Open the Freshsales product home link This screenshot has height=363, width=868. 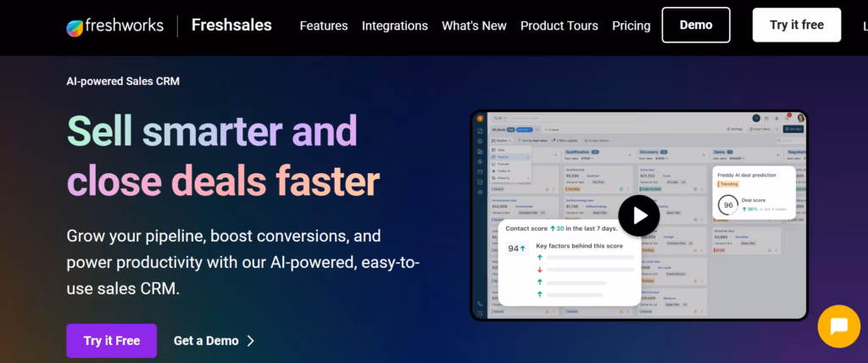pyautogui.click(x=231, y=25)
